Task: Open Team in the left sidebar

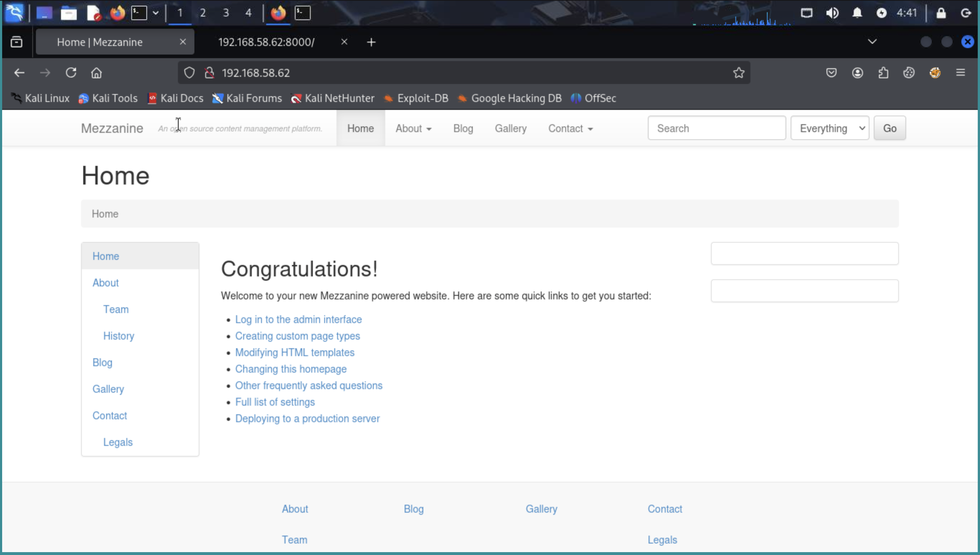Action: [116, 309]
